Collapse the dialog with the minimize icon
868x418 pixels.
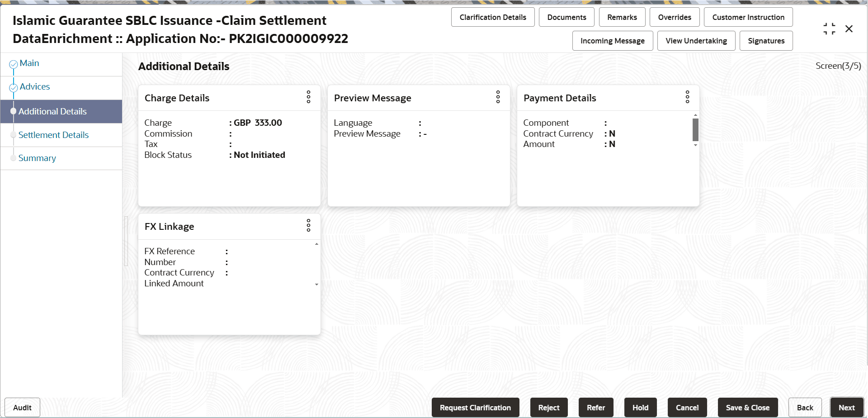point(829,29)
